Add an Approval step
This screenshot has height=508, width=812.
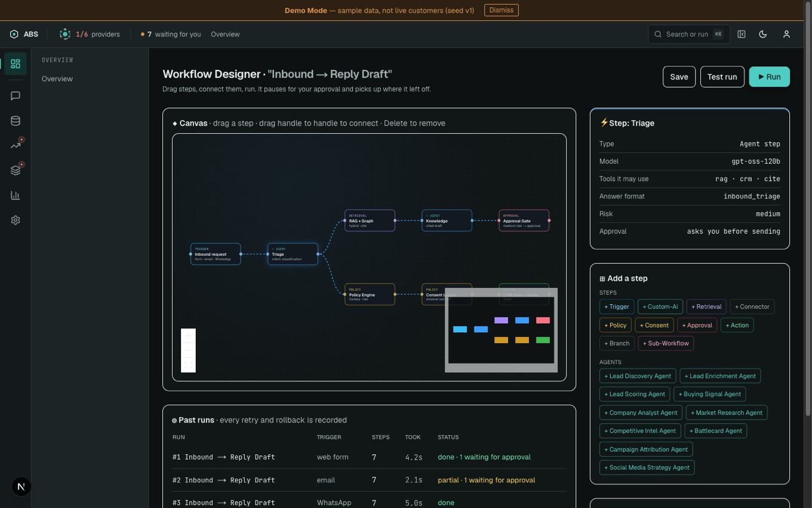click(x=697, y=325)
